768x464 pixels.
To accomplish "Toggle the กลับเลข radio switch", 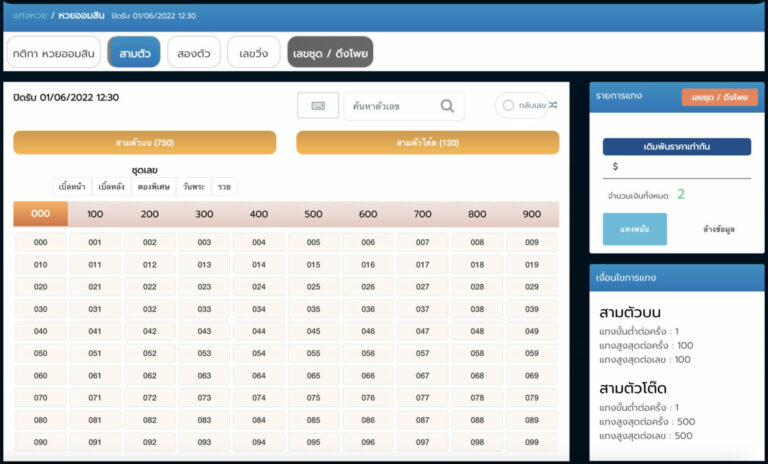I will [x=508, y=105].
